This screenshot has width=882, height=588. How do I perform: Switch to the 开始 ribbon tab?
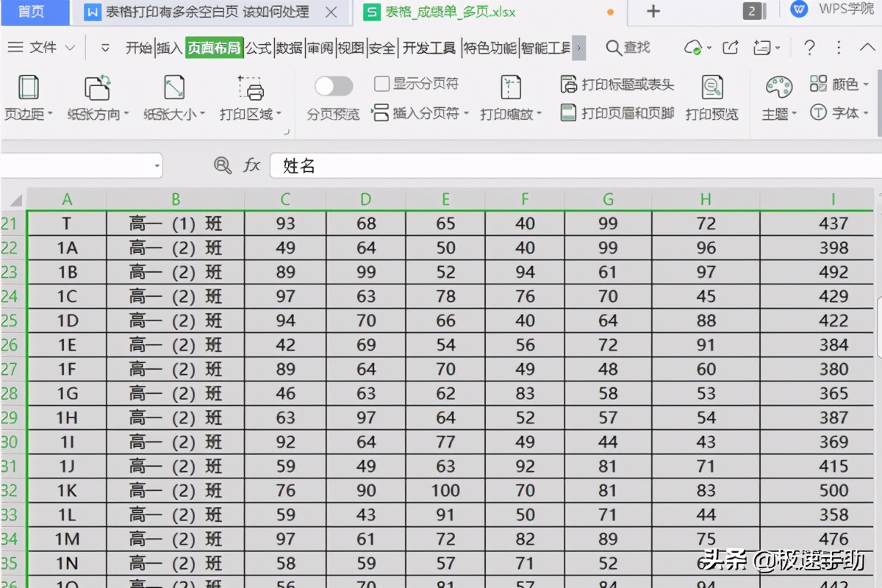tap(138, 46)
